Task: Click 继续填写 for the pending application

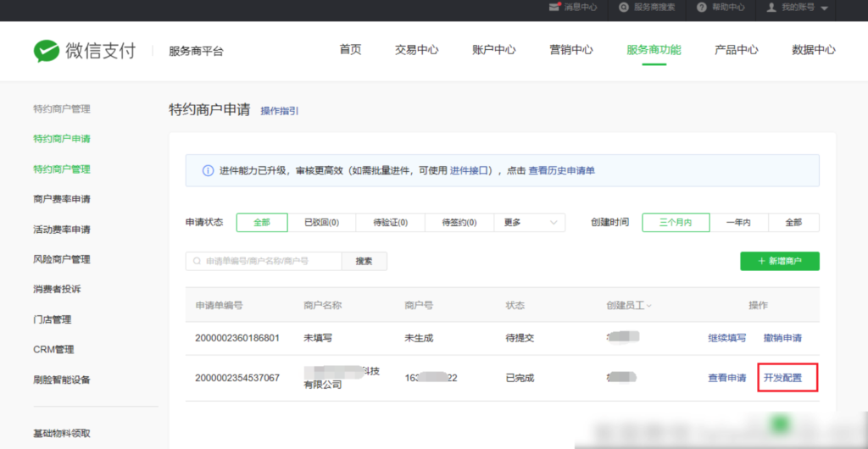Action: click(x=727, y=338)
